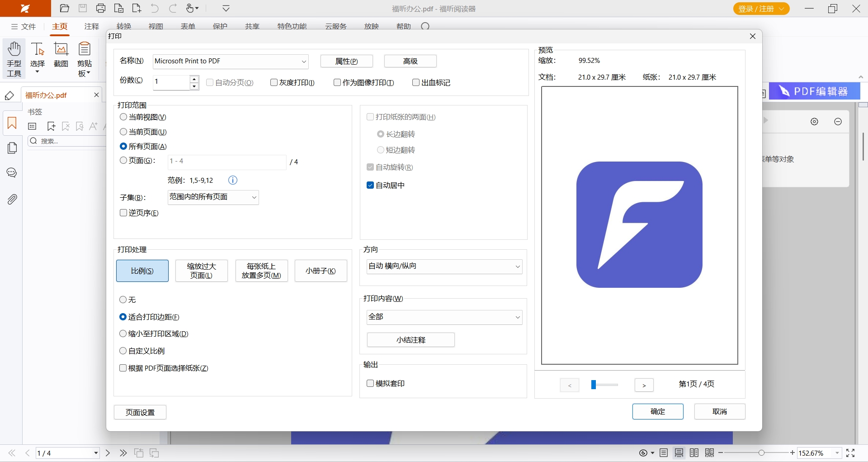Select current view (当前视图) radio button

123,117
